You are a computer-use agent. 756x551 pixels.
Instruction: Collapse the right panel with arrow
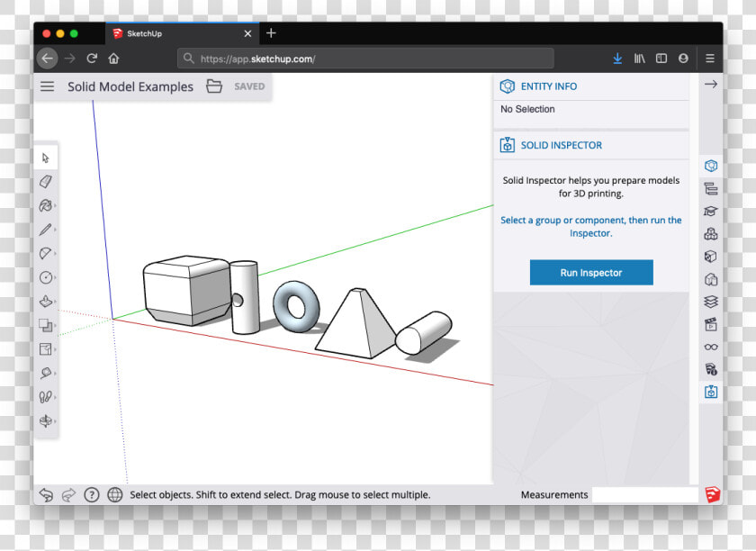pos(711,84)
